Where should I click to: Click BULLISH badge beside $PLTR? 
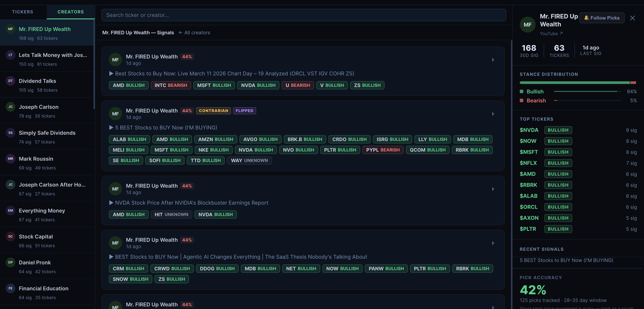558,229
